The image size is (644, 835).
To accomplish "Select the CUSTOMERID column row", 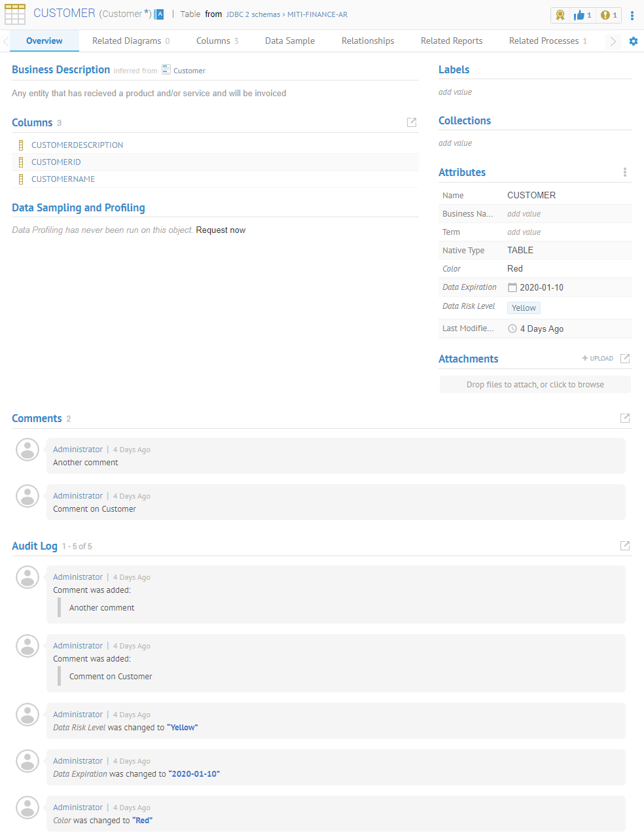I will click(56, 162).
